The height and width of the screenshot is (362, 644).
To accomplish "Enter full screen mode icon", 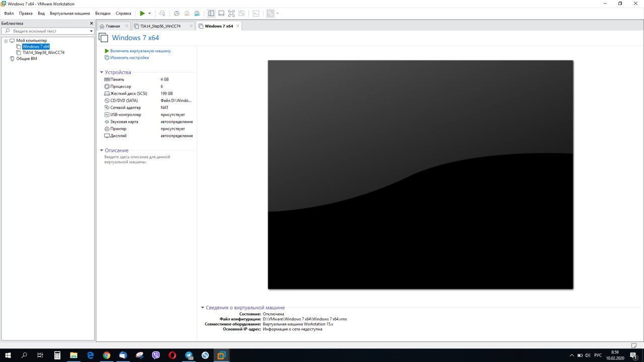I will 231,13.
